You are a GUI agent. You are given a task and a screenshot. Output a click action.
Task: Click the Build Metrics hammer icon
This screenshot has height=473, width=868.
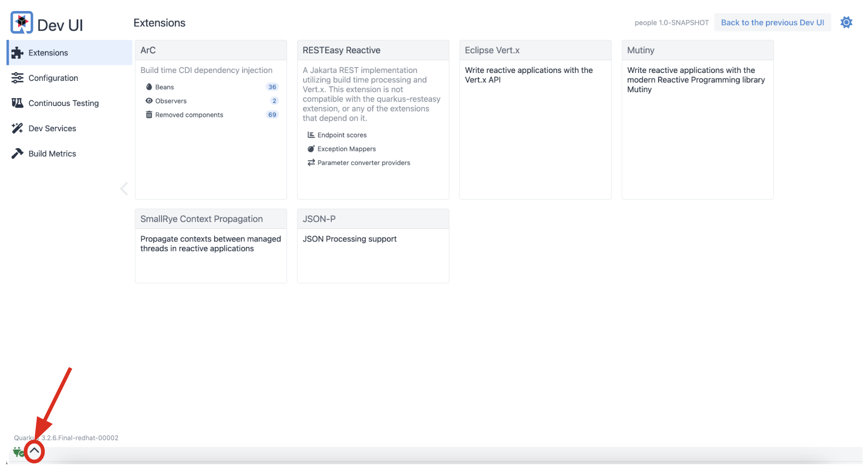(17, 154)
